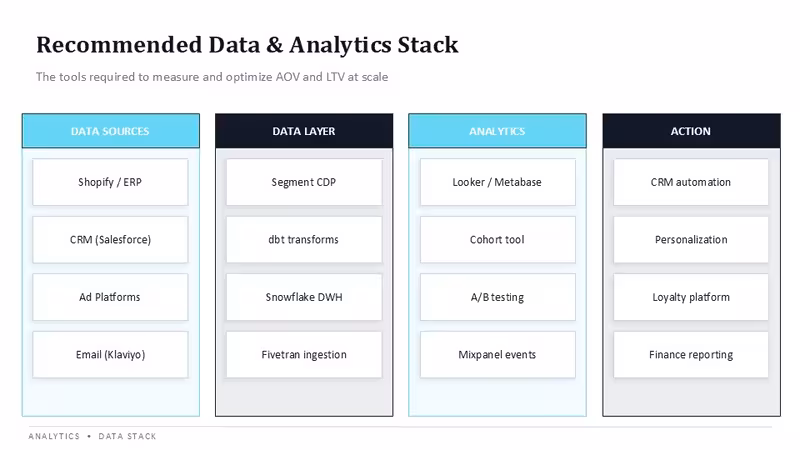800x450 pixels.
Task: Click the Mixpanel events box
Action: click(497, 355)
